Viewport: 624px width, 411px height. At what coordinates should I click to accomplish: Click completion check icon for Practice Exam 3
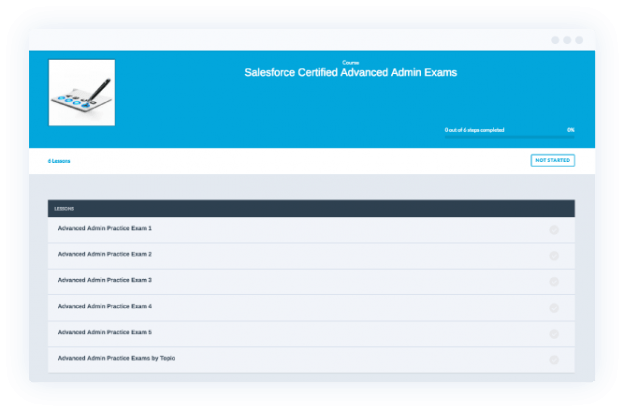(x=554, y=282)
